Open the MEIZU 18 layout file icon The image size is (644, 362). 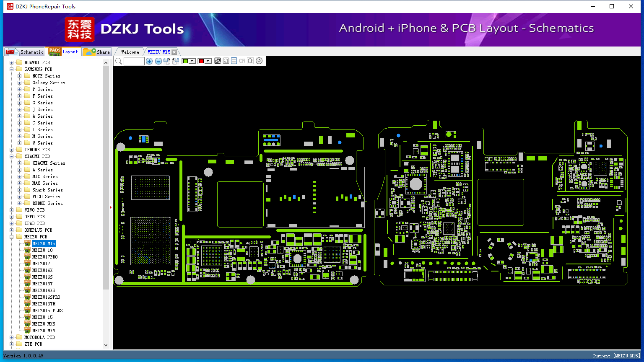click(27, 250)
